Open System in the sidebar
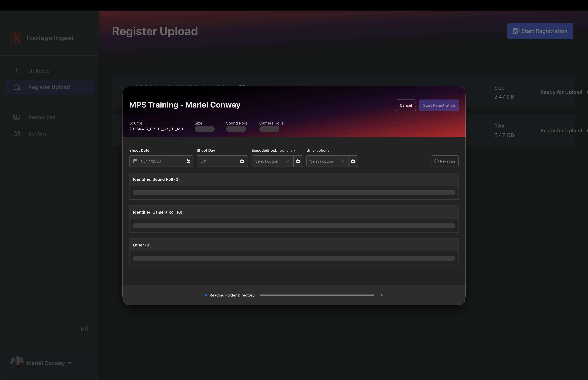The image size is (588, 380). pyautogui.click(x=50, y=134)
